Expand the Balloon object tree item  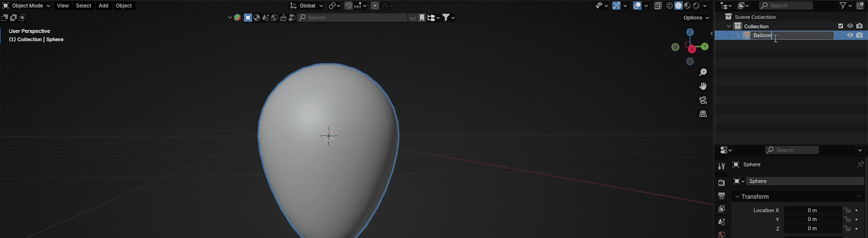click(x=738, y=35)
